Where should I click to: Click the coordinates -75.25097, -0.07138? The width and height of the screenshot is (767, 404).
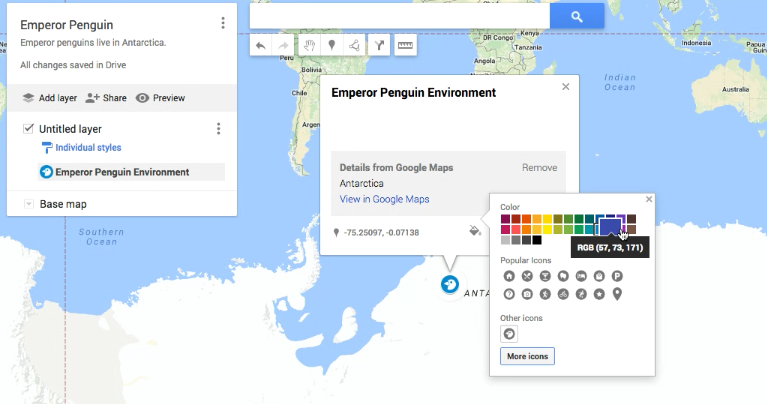click(x=382, y=233)
